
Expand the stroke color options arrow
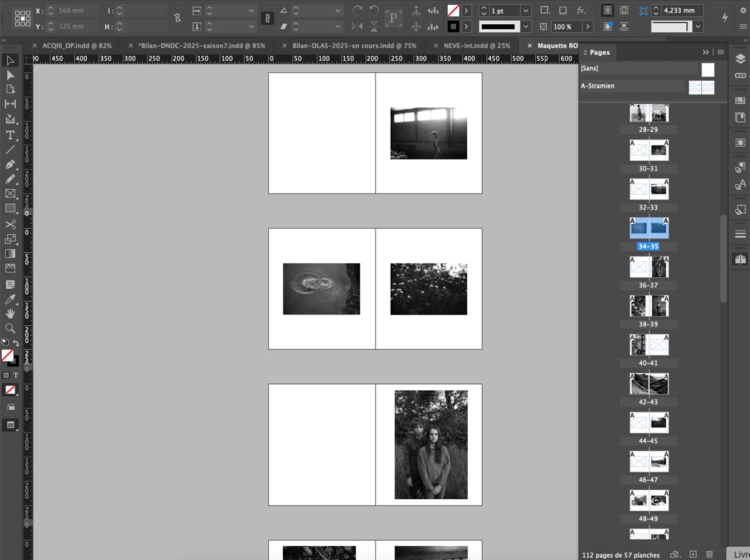point(467,27)
